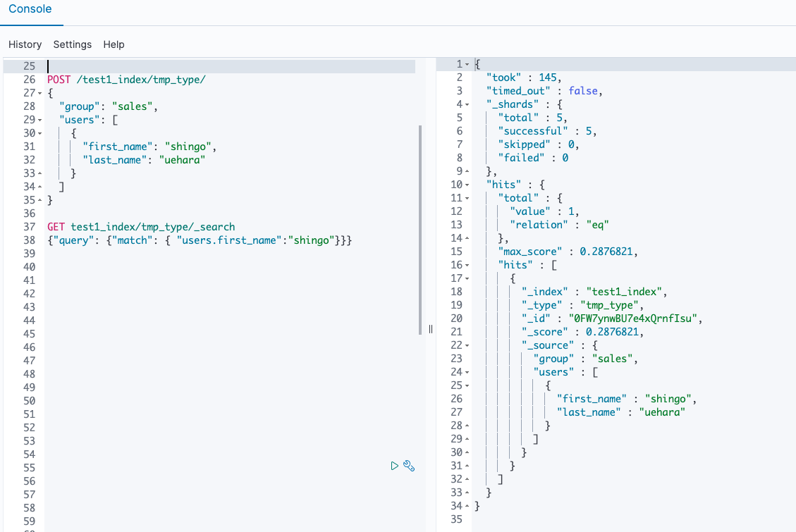
Task: Collapse the users fold at response line 24
Action: (x=467, y=372)
